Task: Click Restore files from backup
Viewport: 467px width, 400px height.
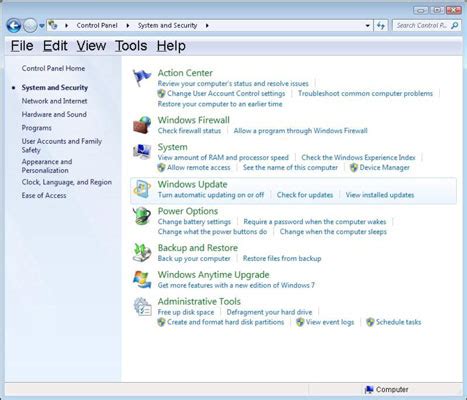Action: pyautogui.click(x=282, y=258)
